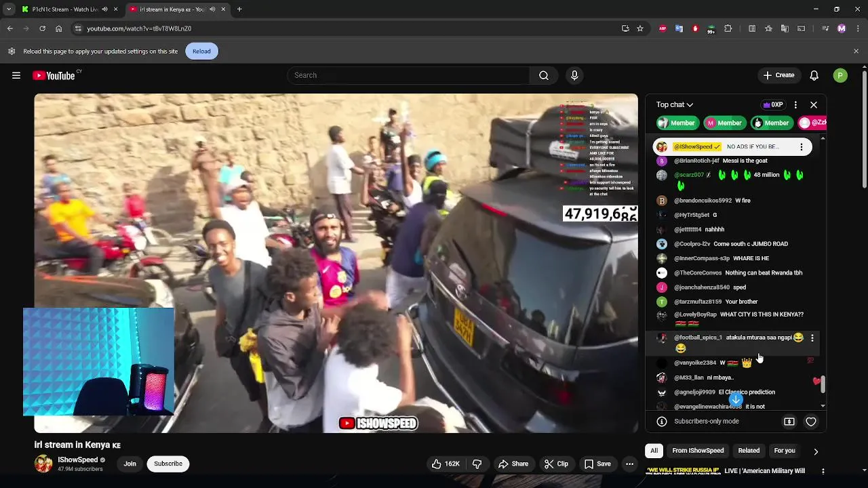Reload the page from browser toolbar
Screen dimensions: 868x488
click(42, 28)
